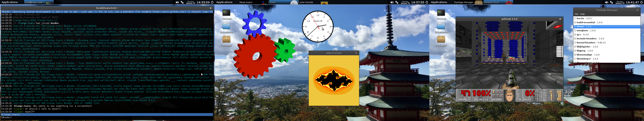The height and width of the screenshot is (121, 644).
Task: Uncheck the include-headers package checkbox
Action: [575, 38]
